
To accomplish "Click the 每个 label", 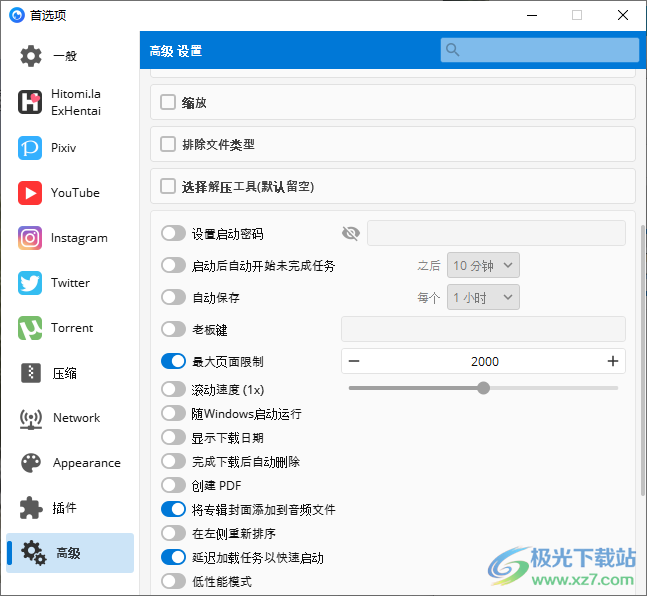I will coord(429,298).
